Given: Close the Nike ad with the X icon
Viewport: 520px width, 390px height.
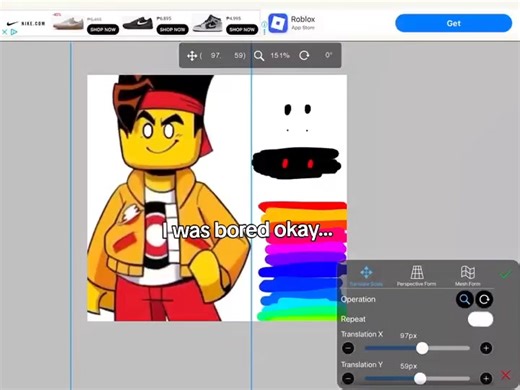Looking at the screenshot, I should pos(4,32).
